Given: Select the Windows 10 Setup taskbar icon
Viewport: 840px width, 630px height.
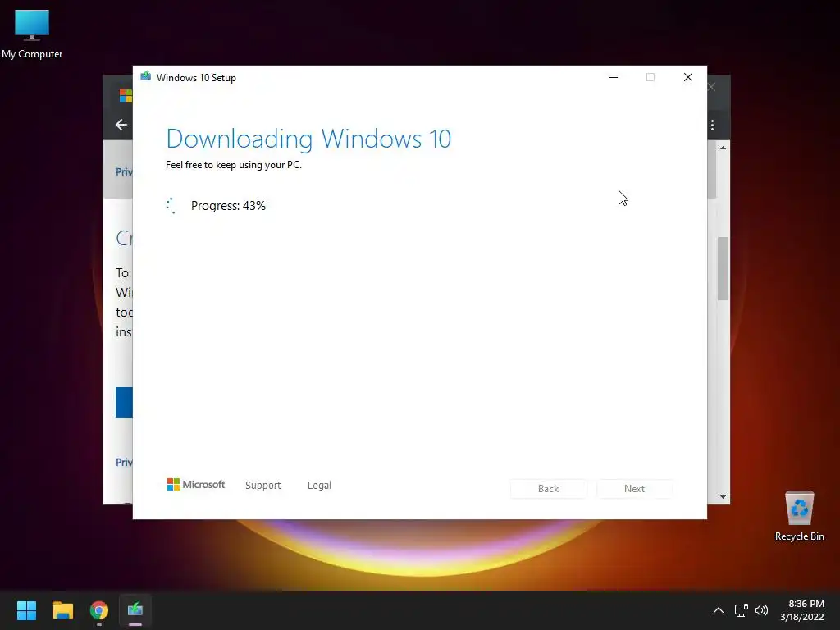Looking at the screenshot, I should (135, 610).
